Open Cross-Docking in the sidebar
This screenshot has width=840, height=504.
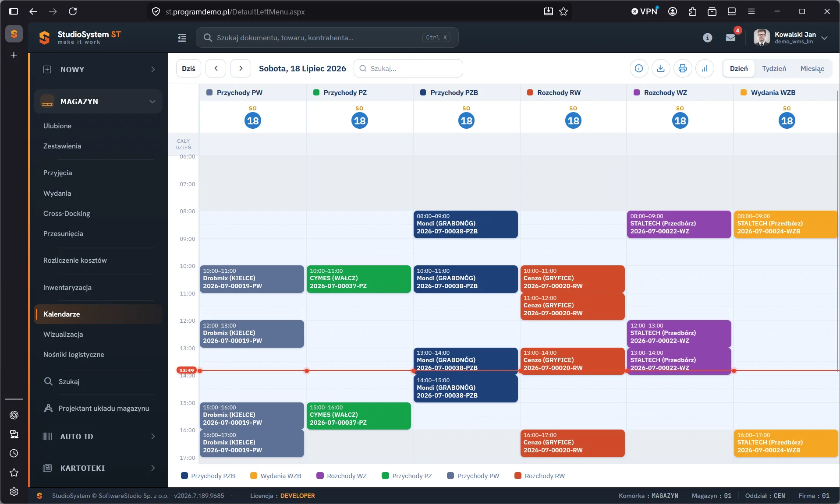click(x=67, y=213)
